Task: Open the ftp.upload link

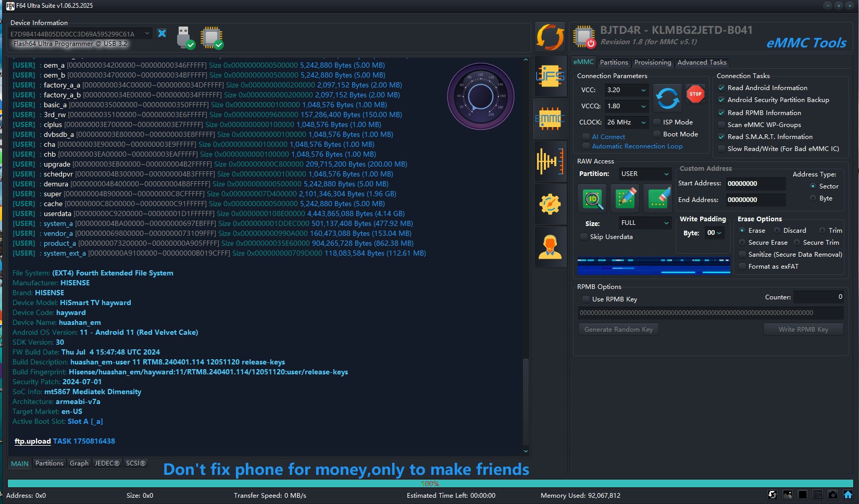Action: click(x=32, y=442)
